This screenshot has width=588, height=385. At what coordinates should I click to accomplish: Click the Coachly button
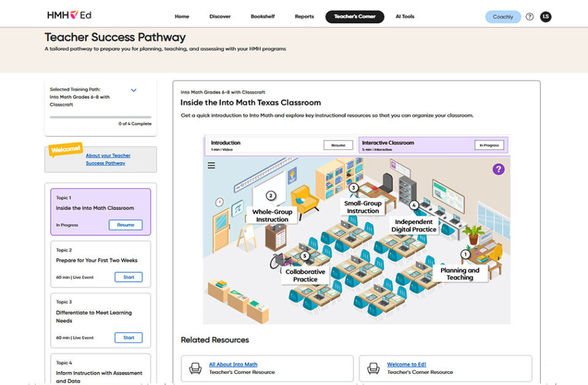pos(503,17)
